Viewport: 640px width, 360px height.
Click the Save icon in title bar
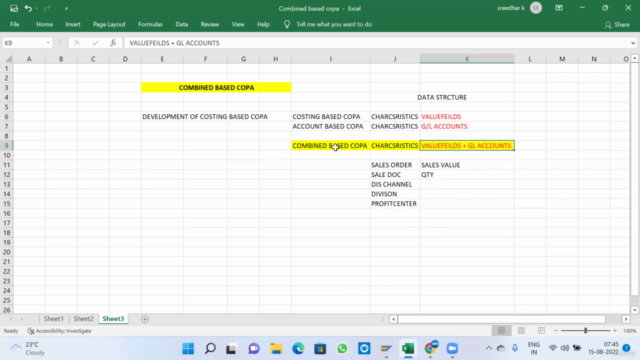pos(14,8)
